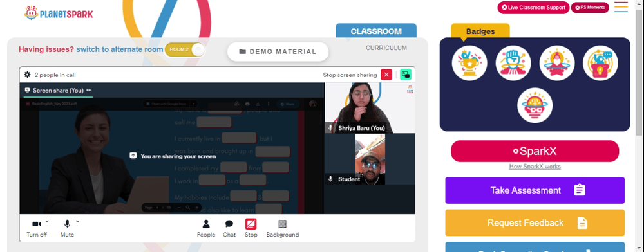Expand camera options chevron

click(x=47, y=221)
